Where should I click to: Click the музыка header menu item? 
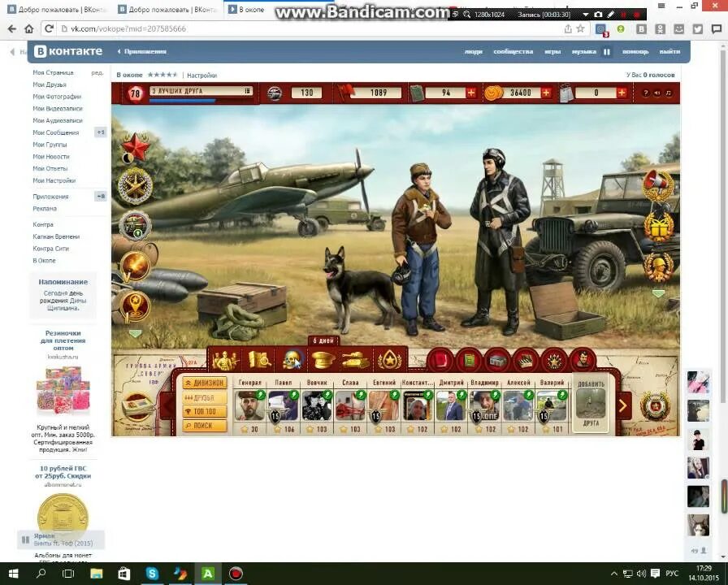[x=583, y=51]
